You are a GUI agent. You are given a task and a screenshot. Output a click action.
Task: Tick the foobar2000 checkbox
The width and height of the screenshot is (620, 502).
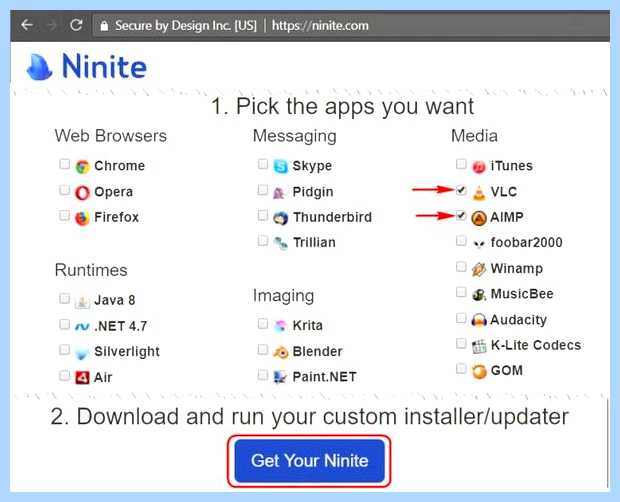click(461, 240)
